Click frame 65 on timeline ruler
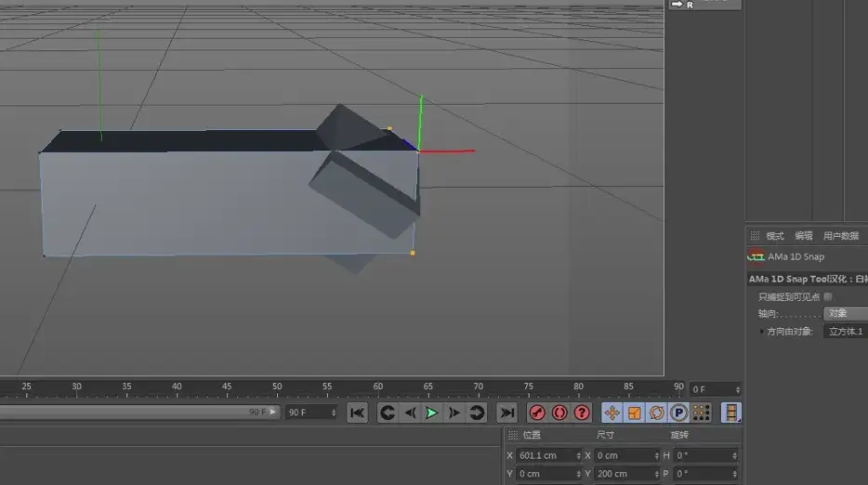The width and height of the screenshot is (868, 485). 427,387
